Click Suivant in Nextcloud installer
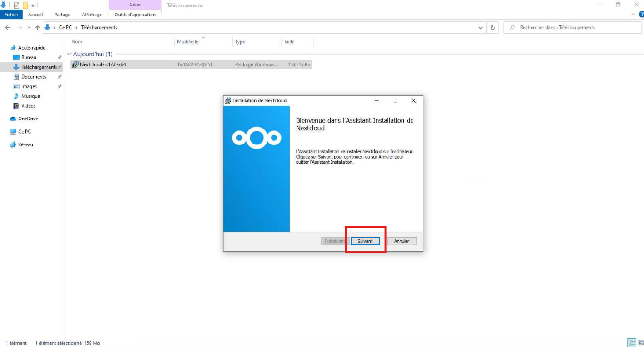 tap(365, 241)
